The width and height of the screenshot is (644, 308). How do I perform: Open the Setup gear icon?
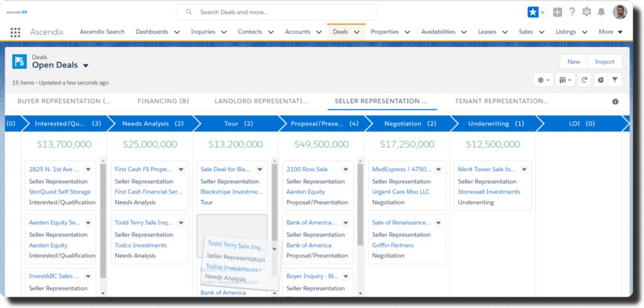point(587,12)
